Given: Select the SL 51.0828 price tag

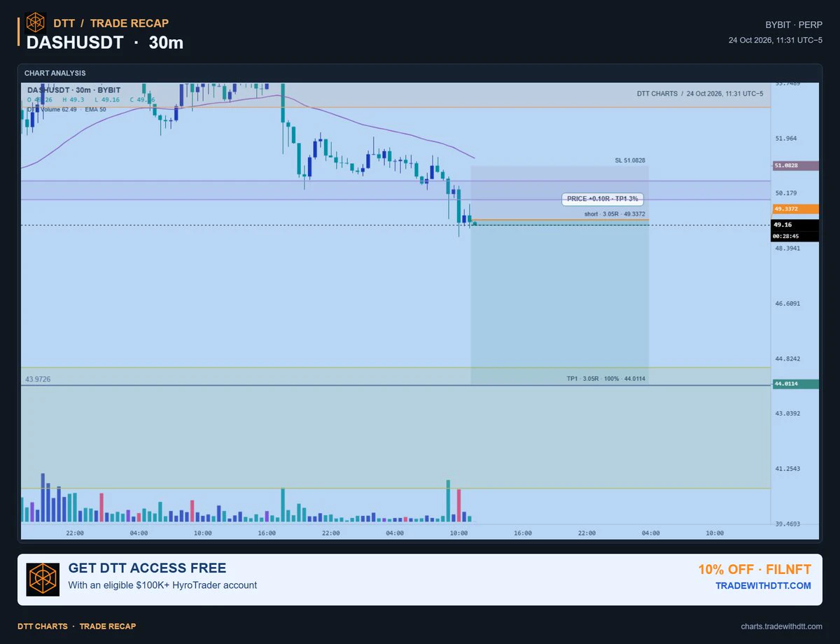Looking at the screenshot, I should click(x=795, y=166).
